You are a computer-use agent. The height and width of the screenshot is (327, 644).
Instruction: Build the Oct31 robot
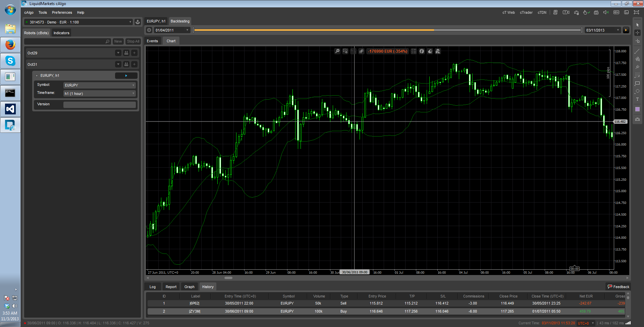(x=126, y=64)
